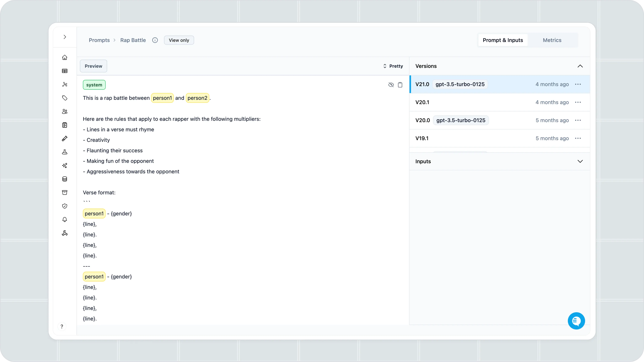Select version V21.0 row
644x362 pixels.
[x=499, y=84]
